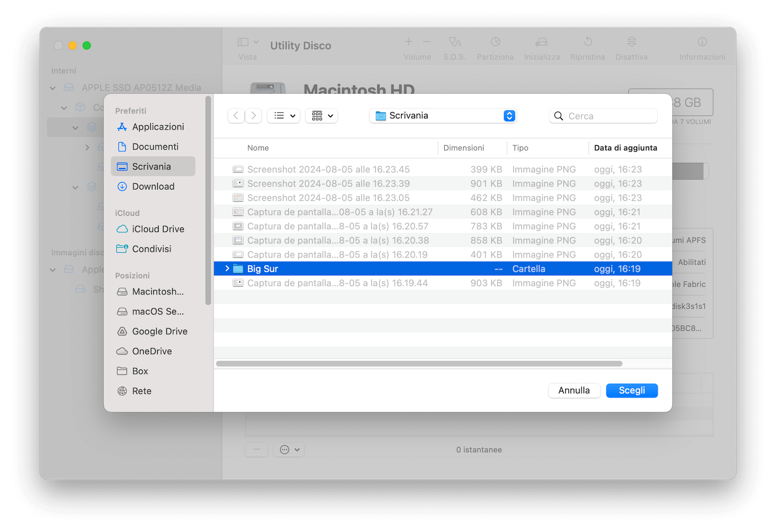This screenshot has height=532, width=776.
Task: Select Captura de pantalla file 16.20.19
Action: pos(443,255)
